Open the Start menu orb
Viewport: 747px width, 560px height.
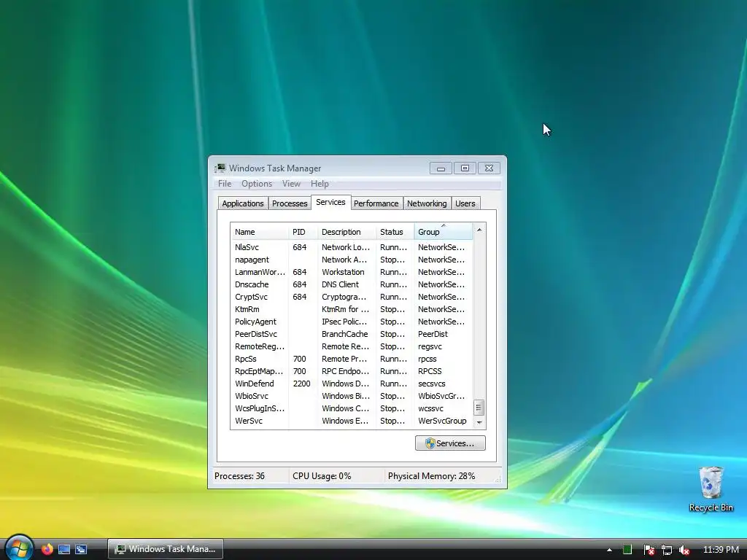18,548
